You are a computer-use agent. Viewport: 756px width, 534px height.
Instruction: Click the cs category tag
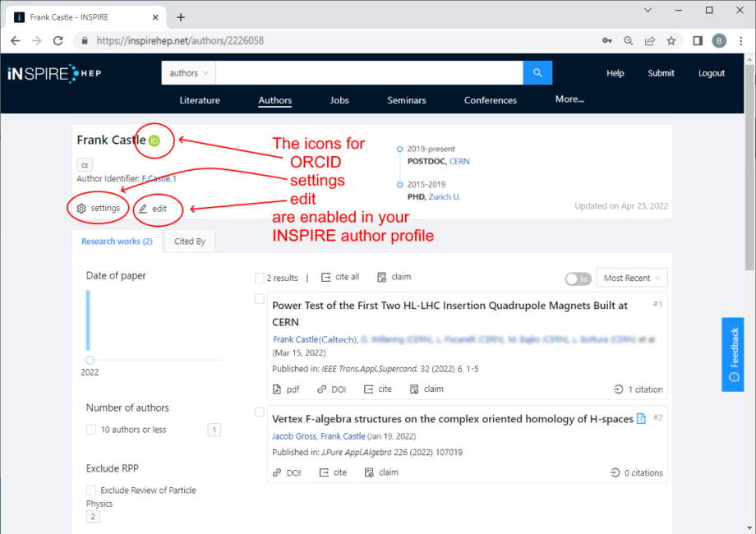(85, 165)
